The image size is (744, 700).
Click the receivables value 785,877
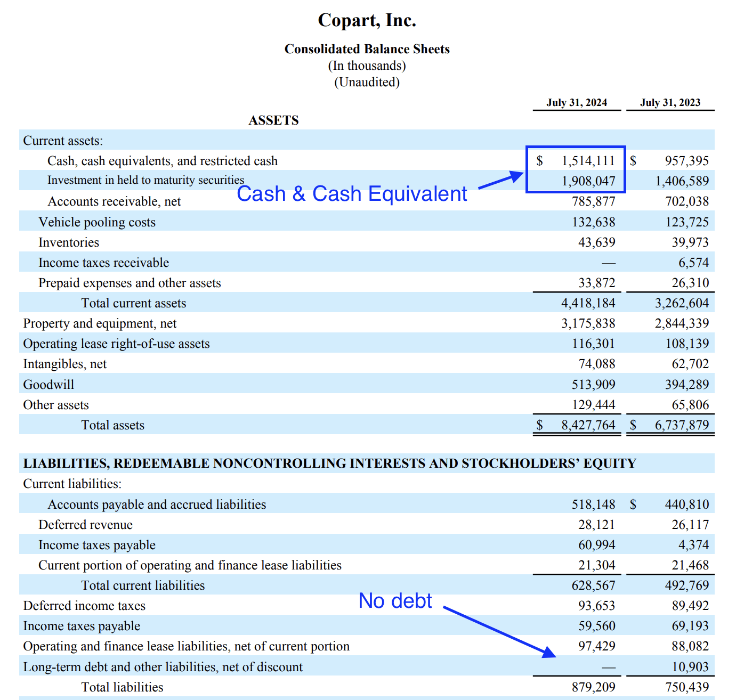[x=594, y=201]
